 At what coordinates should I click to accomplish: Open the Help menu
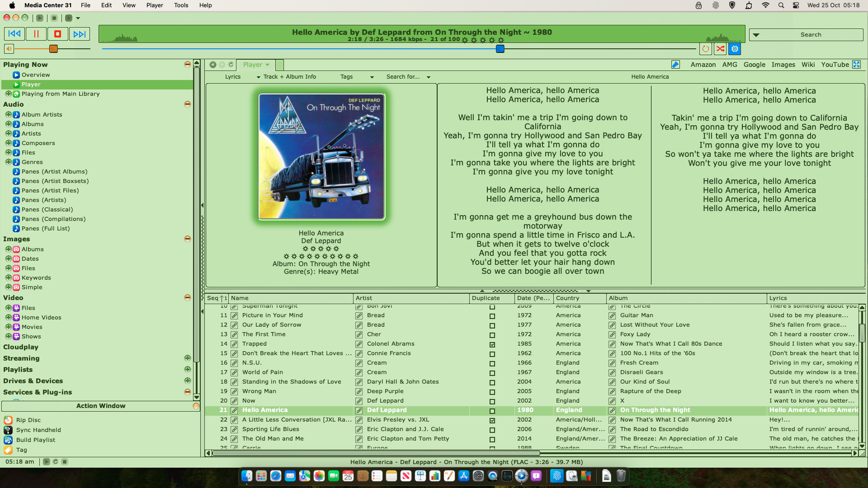click(x=206, y=5)
